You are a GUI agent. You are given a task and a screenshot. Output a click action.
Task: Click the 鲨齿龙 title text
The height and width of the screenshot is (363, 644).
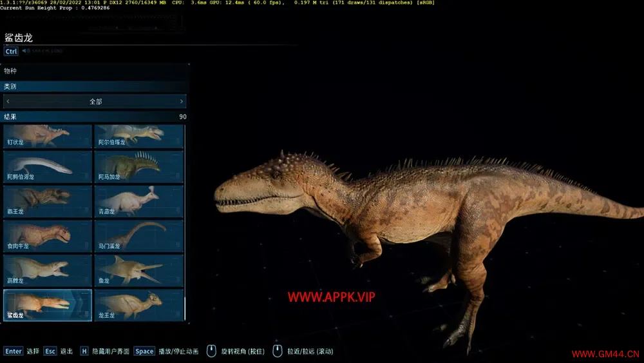click(19, 38)
